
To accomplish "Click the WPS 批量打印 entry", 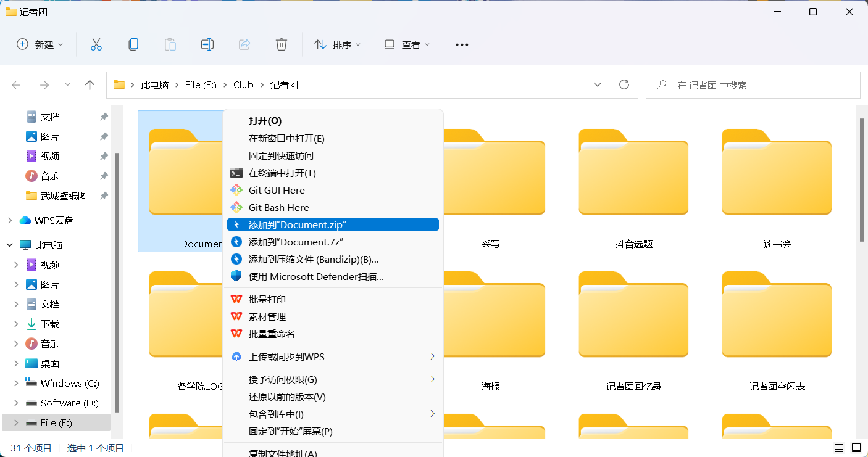I will coord(333,300).
